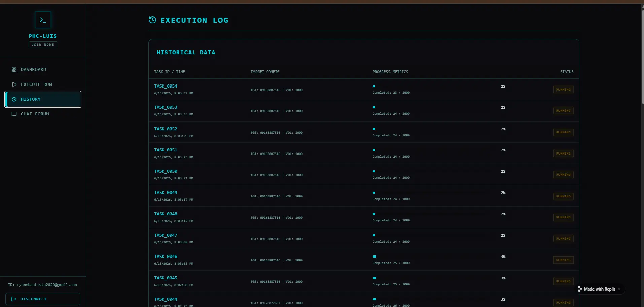Open the Execute Run menu item
The image size is (644, 307).
point(43,84)
